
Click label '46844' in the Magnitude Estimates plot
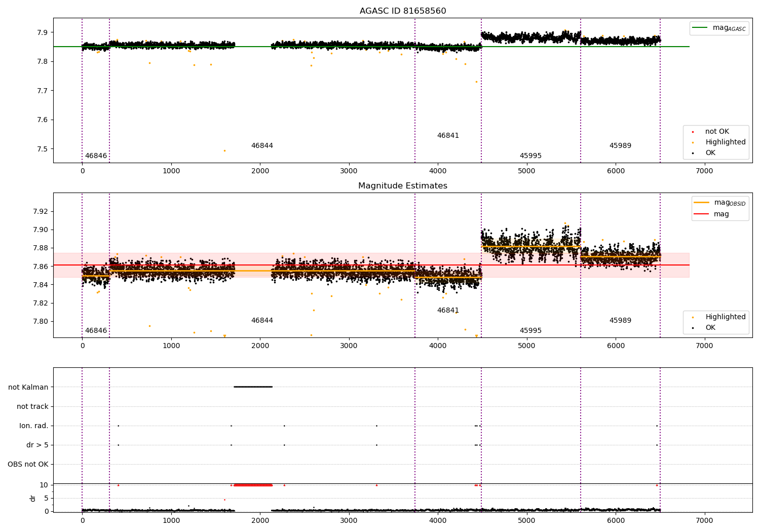[262, 321]
